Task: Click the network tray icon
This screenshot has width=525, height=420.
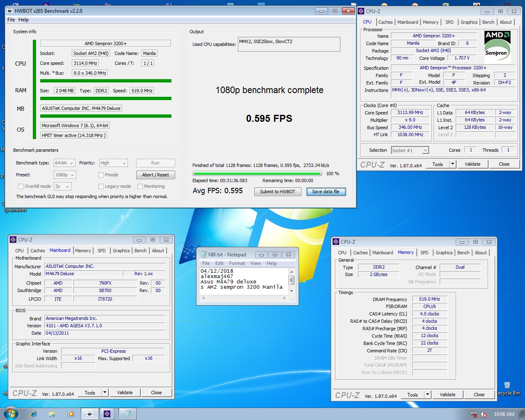Action: [x=474, y=414]
